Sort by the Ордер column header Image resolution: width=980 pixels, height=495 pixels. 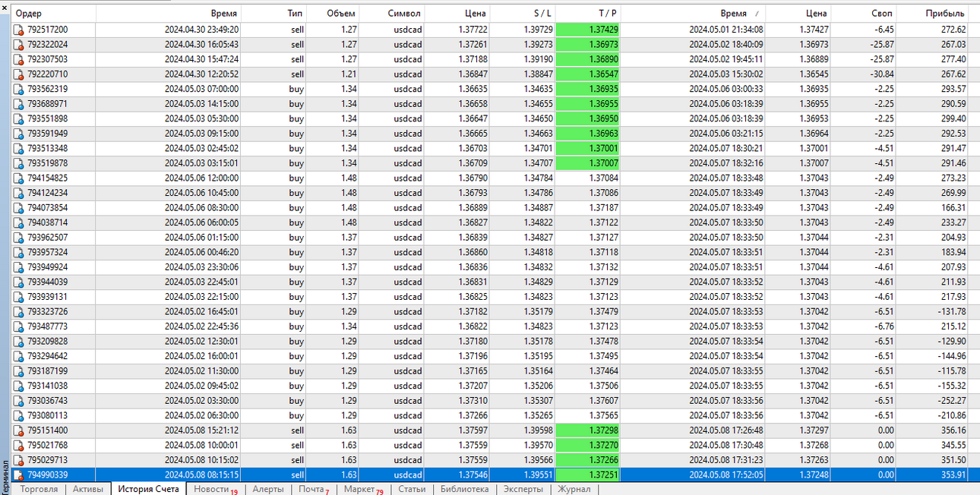[53, 14]
